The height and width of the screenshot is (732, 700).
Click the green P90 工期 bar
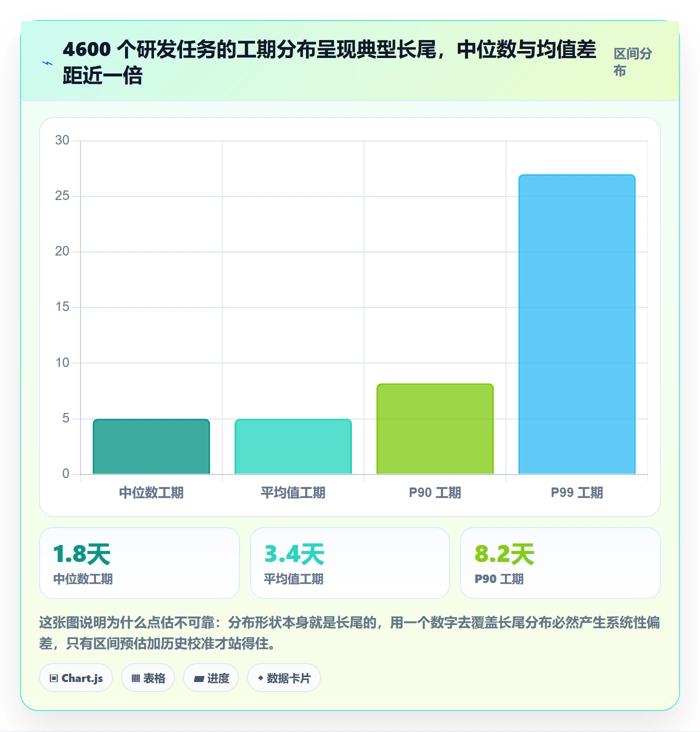coord(435,429)
